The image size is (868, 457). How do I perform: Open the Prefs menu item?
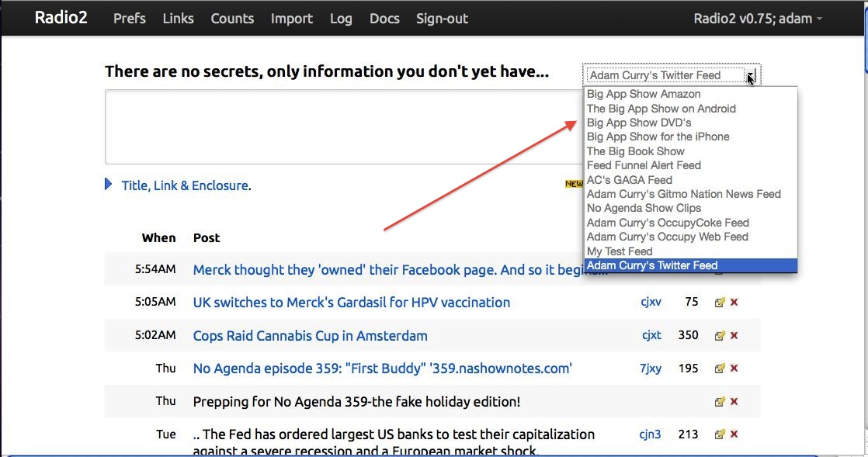(130, 19)
